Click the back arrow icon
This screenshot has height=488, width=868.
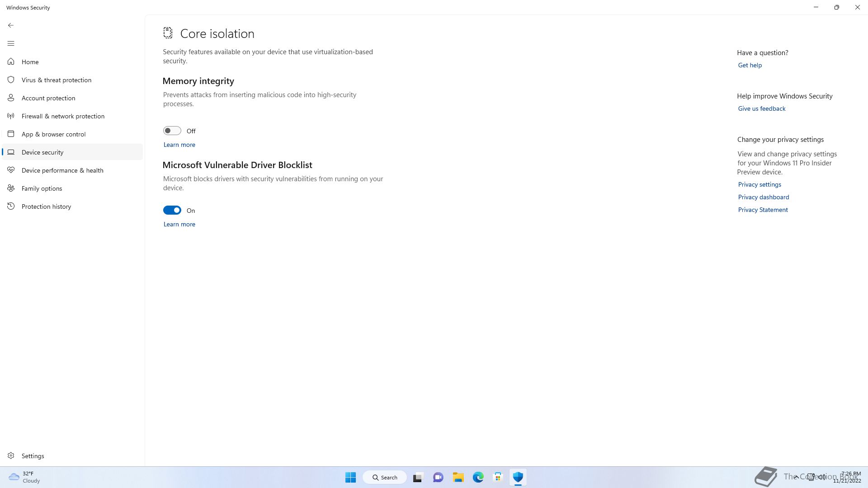(x=11, y=25)
